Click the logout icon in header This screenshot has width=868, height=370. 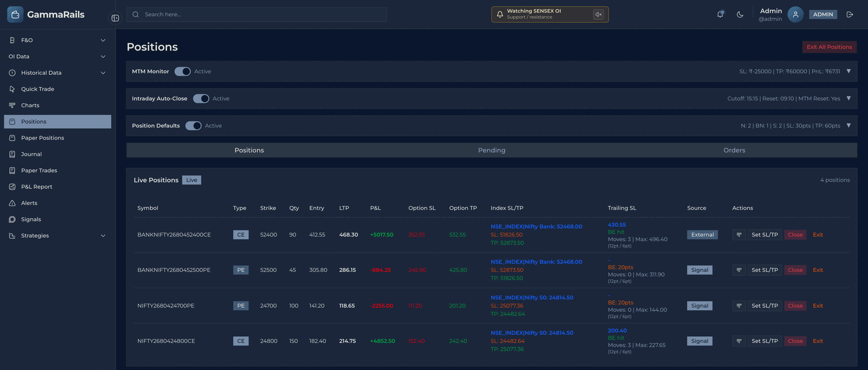point(850,15)
